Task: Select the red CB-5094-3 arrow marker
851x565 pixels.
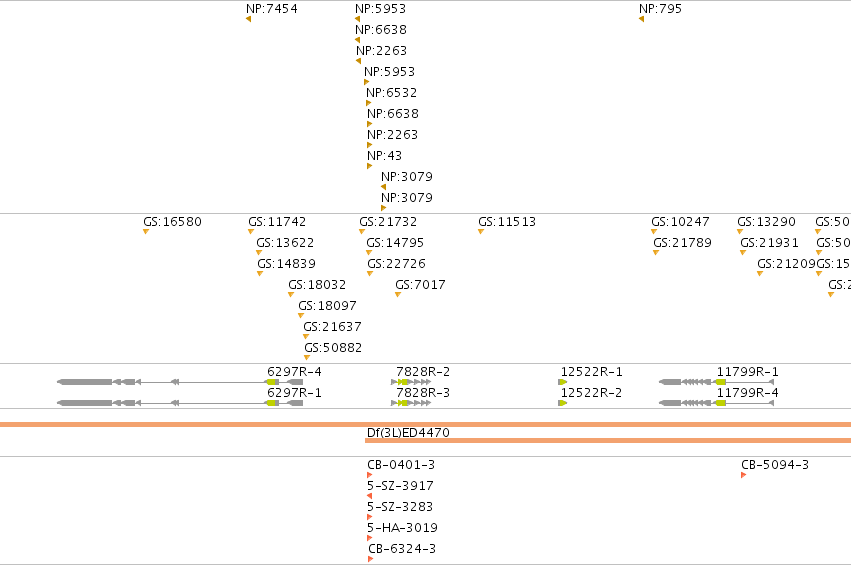Action: (744, 475)
